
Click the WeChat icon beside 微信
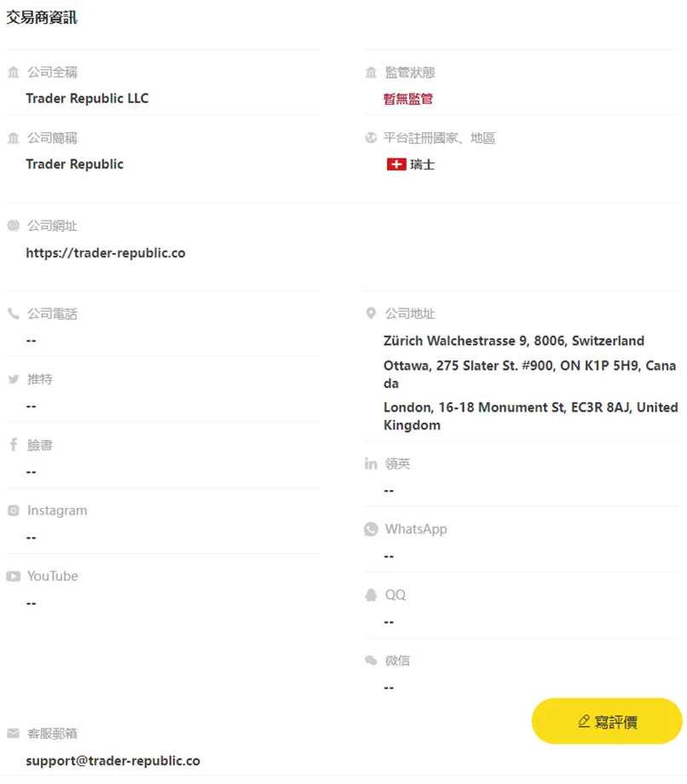coord(371,661)
